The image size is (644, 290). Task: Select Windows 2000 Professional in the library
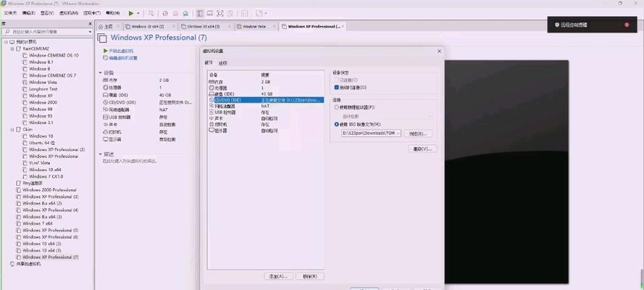coord(49,190)
